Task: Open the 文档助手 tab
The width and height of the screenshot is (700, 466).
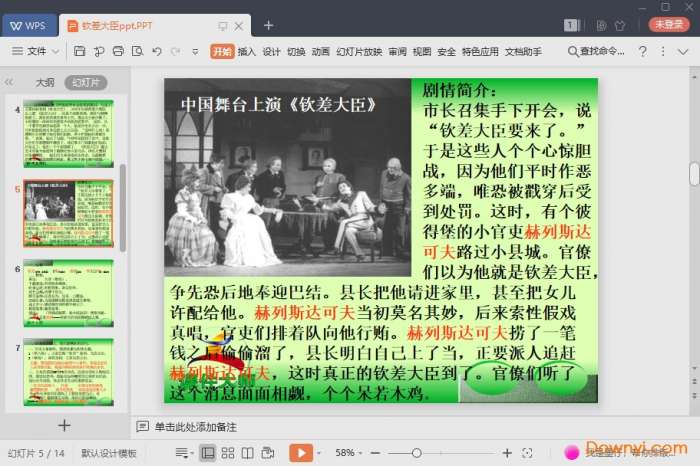Action: (523, 52)
